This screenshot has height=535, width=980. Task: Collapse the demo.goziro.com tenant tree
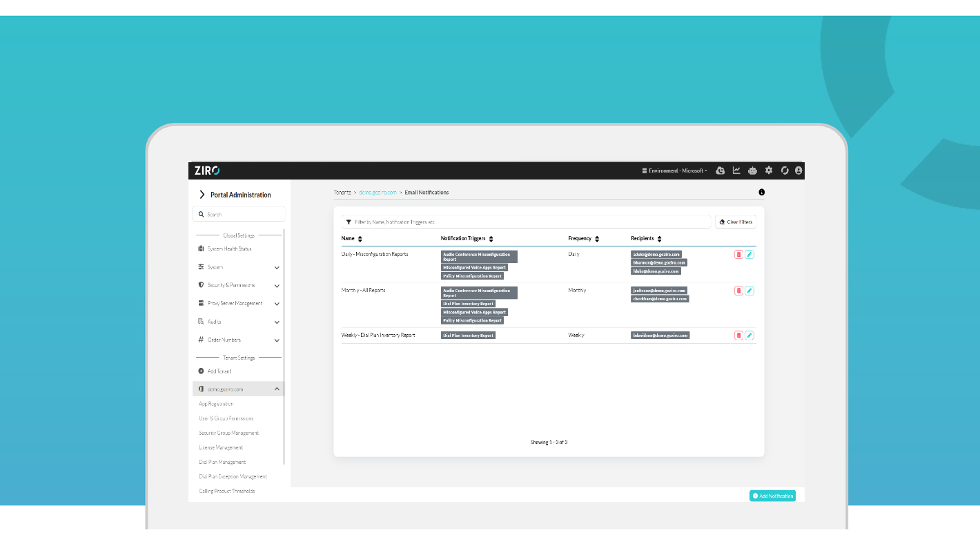pyautogui.click(x=277, y=389)
